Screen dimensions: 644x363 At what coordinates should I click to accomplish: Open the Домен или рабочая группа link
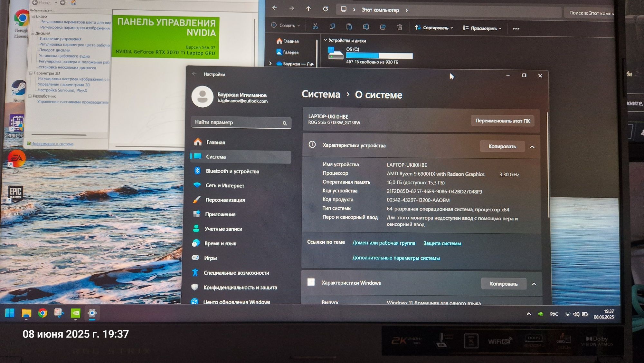pyautogui.click(x=384, y=243)
